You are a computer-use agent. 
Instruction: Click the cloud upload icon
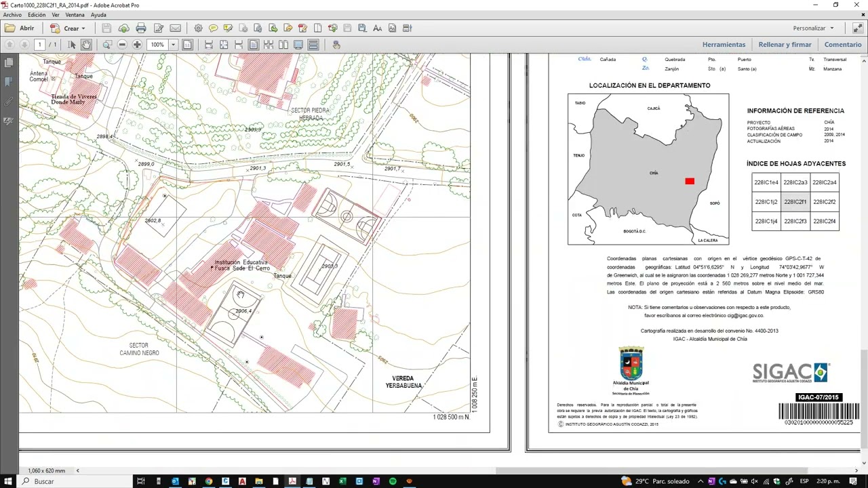click(123, 28)
